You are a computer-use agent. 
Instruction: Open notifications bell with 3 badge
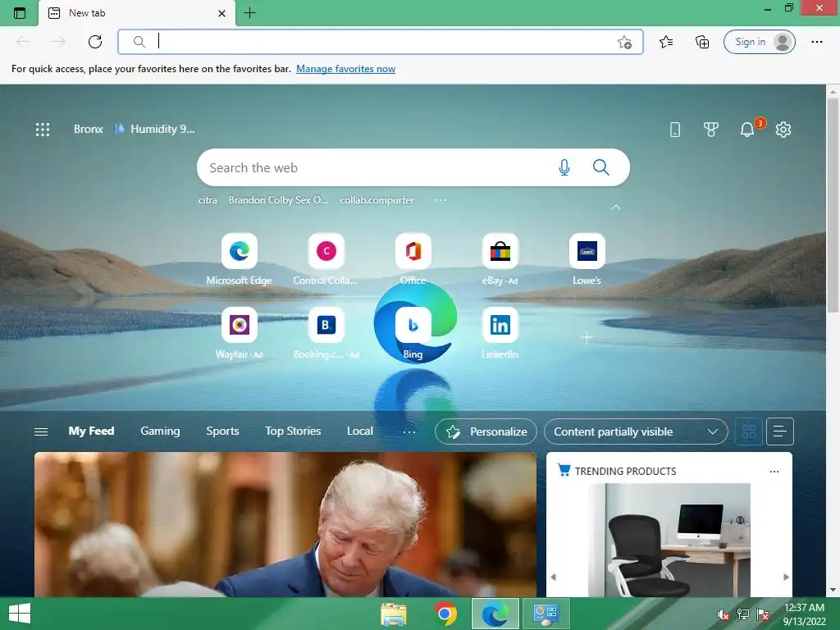tap(747, 129)
